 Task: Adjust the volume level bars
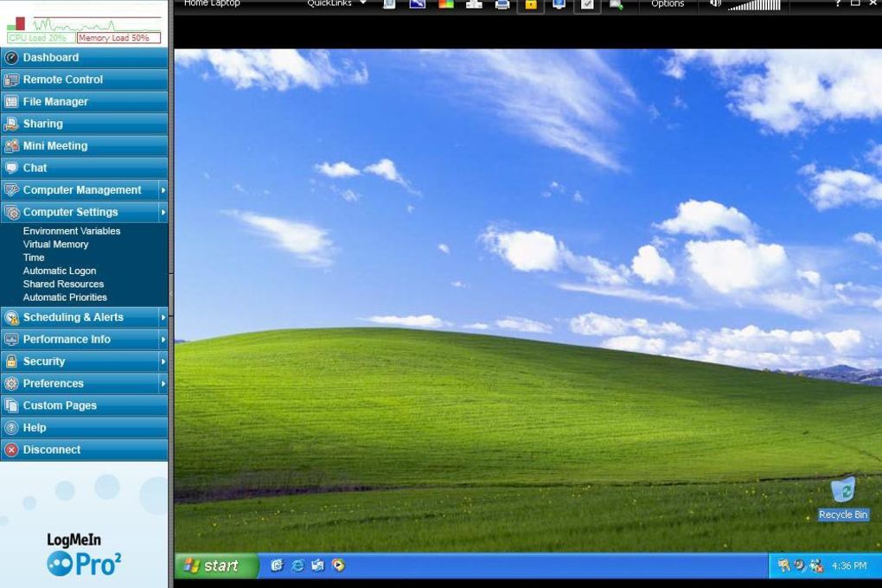click(x=754, y=5)
